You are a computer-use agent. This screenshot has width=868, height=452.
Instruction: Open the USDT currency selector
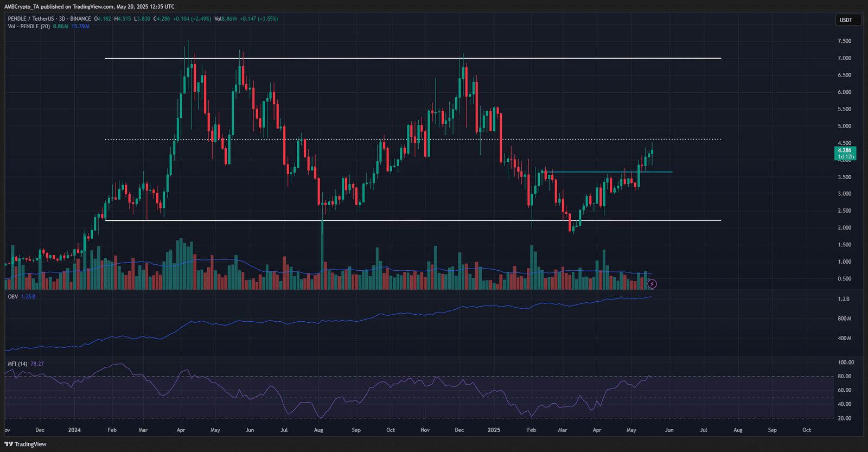point(846,20)
